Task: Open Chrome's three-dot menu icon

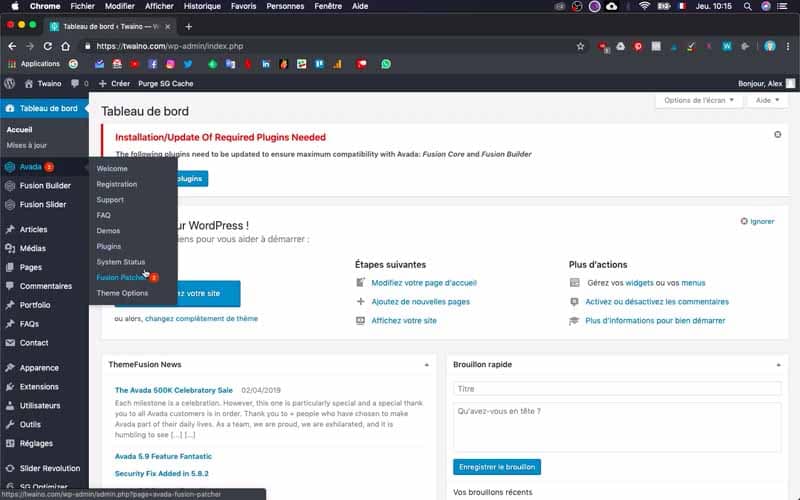Action: [x=788, y=46]
